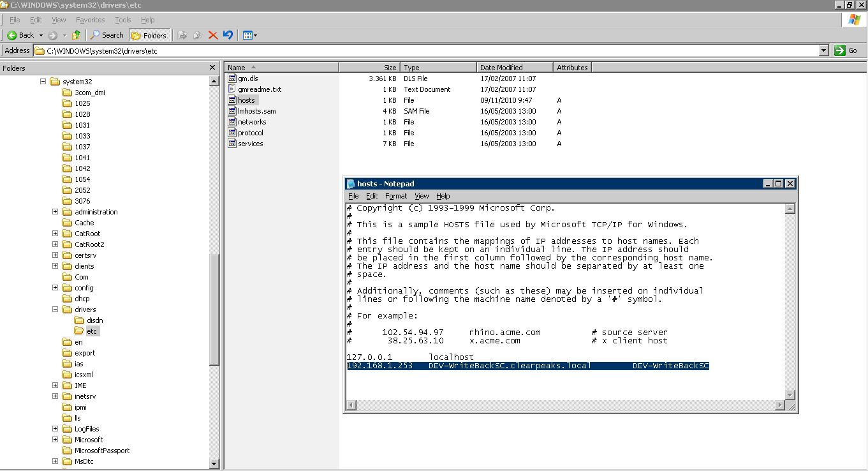The height and width of the screenshot is (471, 868).
Task: Expand the certsrv folder node
Action: [55, 255]
